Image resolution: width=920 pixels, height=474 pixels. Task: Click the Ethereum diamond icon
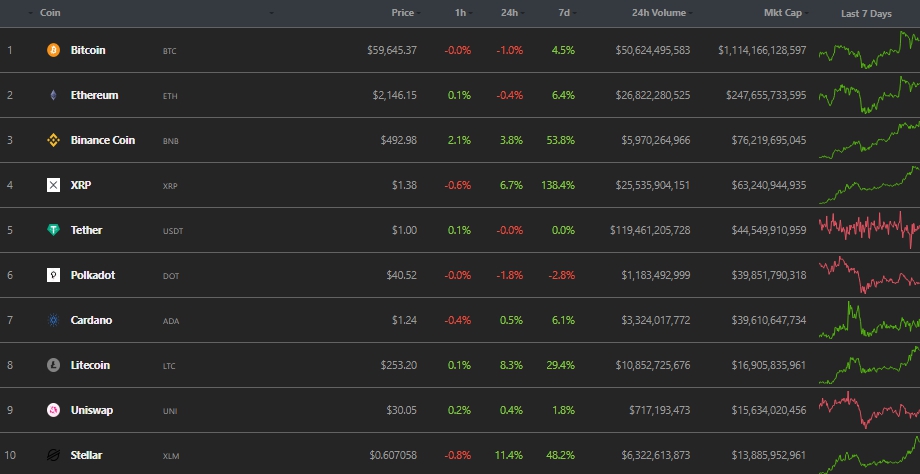coord(53,95)
